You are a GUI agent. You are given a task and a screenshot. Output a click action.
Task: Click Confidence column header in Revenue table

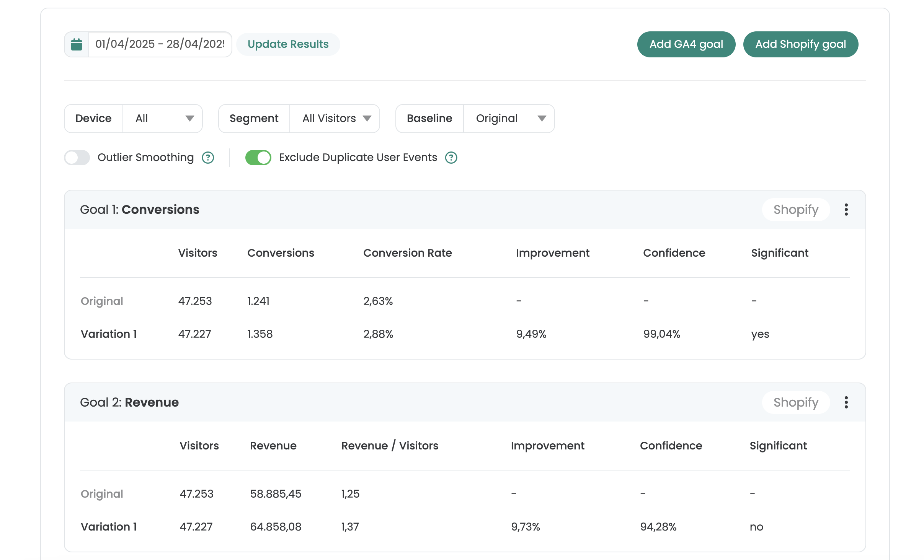671,446
